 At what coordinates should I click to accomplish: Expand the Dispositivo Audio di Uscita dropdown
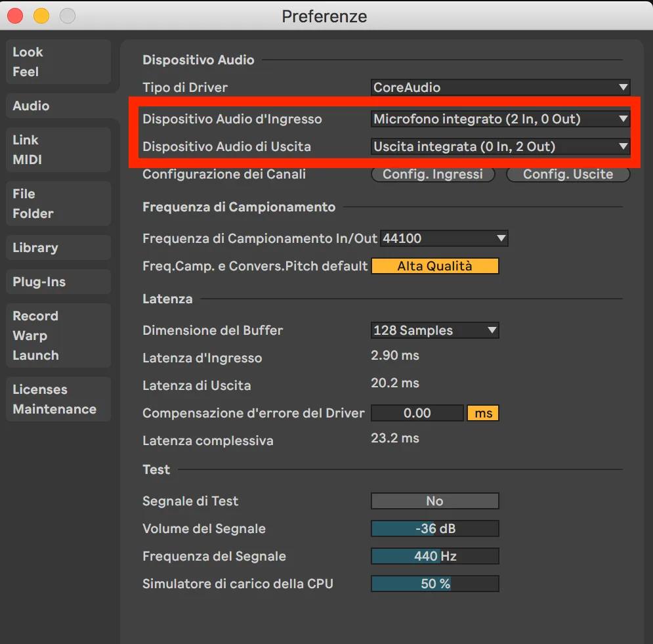click(x=500, y=146)
